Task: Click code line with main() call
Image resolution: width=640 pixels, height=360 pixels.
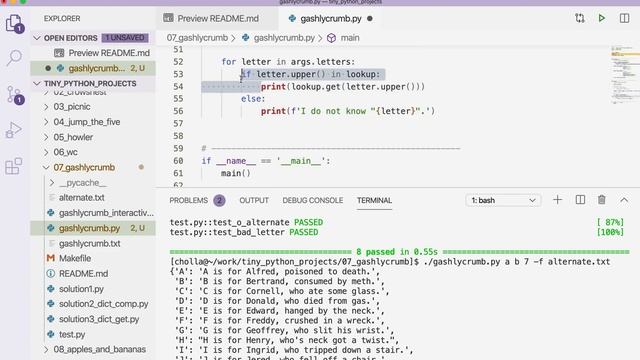Action: pos(236,173)
